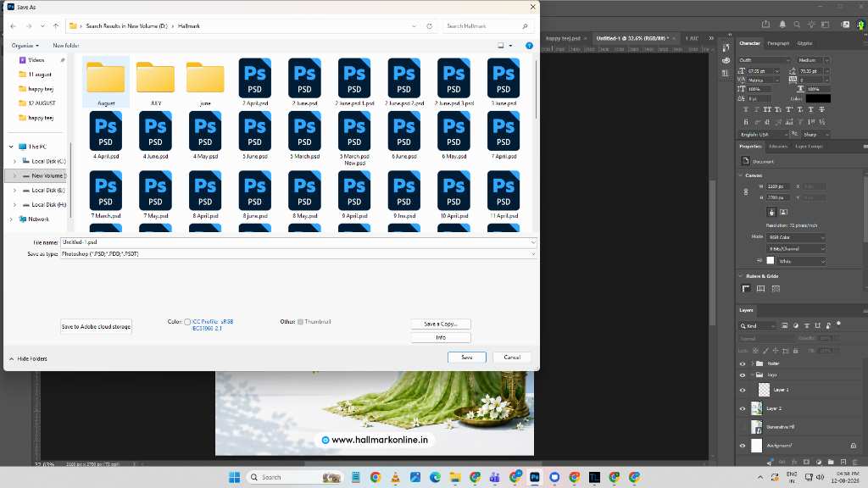868x488 pixels.
Task: Open the Organize dropdown menu
Action: [x=25, y=46]
